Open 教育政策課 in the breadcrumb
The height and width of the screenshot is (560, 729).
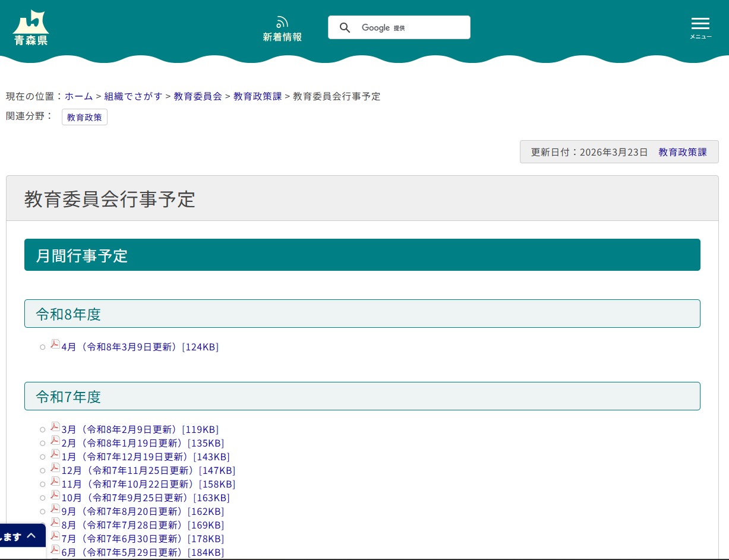tap(257, 96)
